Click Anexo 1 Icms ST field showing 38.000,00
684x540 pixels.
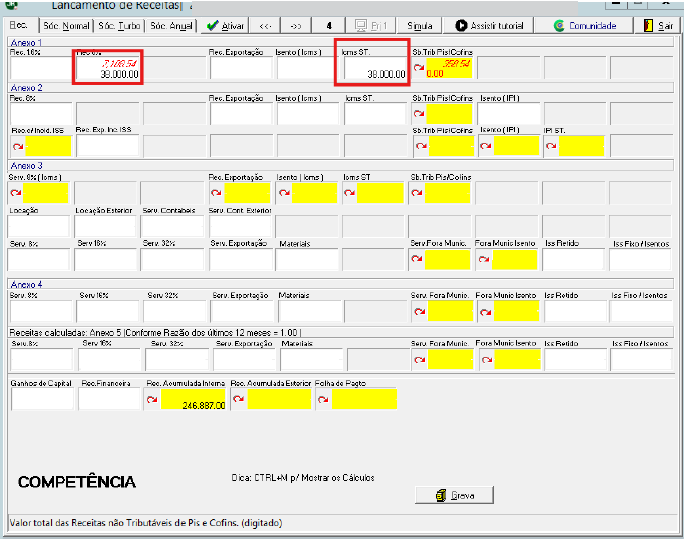(x=376, y=68)
